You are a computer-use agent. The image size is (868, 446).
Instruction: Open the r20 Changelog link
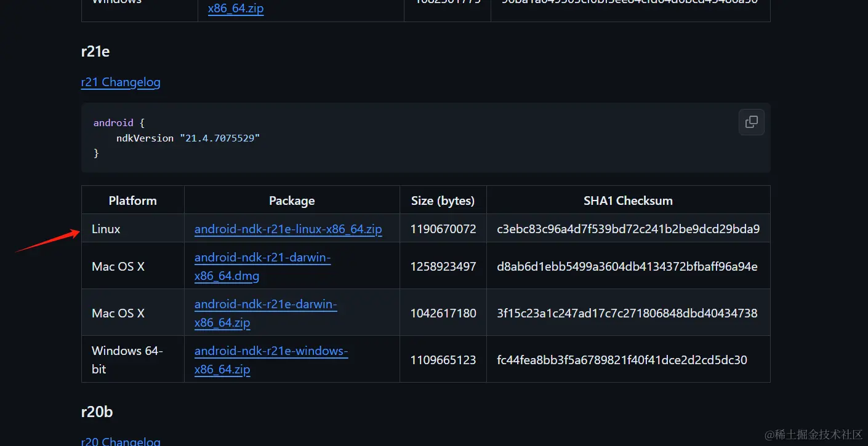point(121,441)
